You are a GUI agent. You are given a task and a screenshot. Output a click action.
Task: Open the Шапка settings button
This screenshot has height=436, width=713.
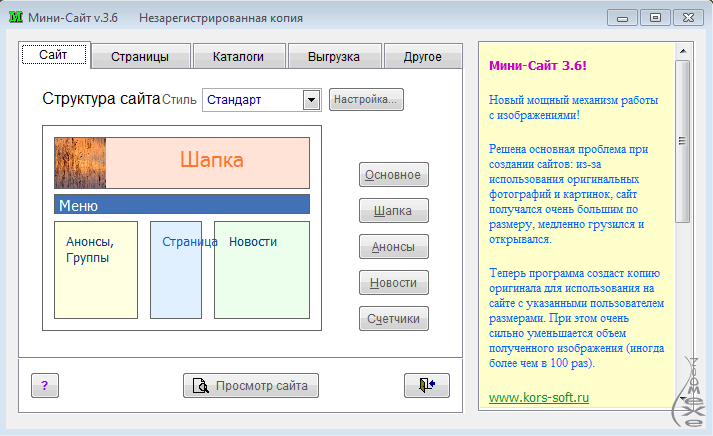pyautogui.click(x=393, y=211)
